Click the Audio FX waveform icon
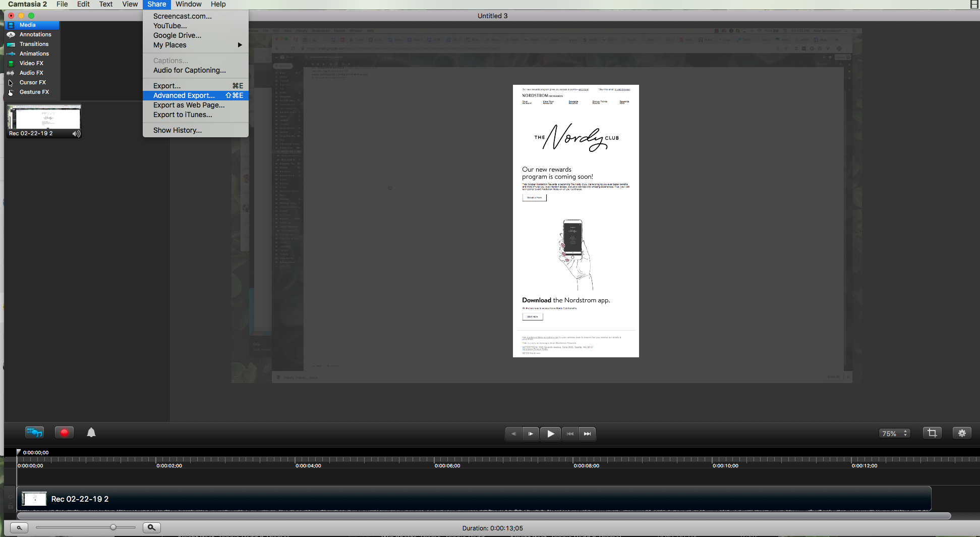 [11, 73]
